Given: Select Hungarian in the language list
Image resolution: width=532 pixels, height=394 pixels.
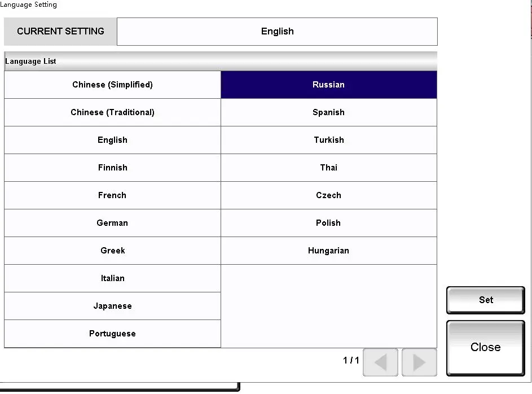Looking at the screenshot, I should pos(328,251).
